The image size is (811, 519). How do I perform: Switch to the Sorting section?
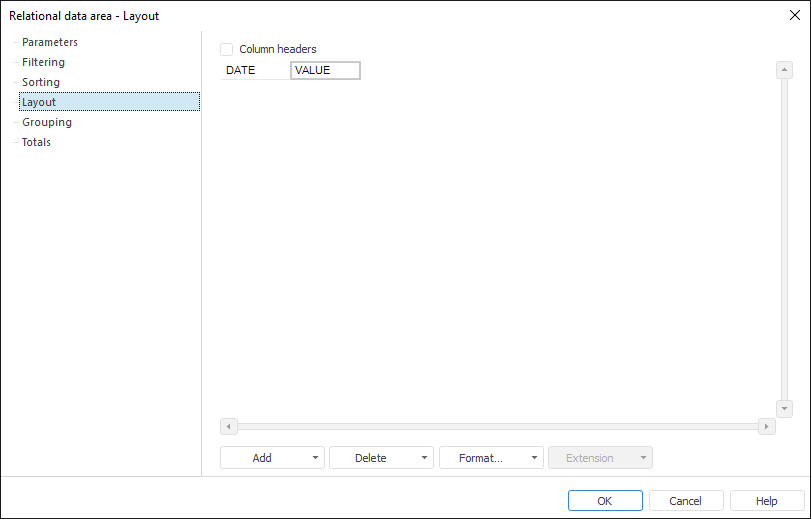41,82
